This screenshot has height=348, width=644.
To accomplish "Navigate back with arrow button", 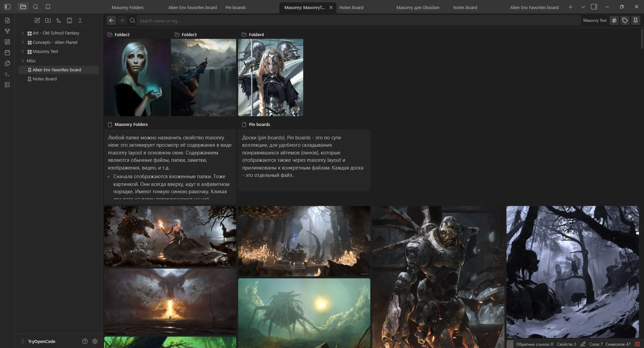I will click(111, 20).
